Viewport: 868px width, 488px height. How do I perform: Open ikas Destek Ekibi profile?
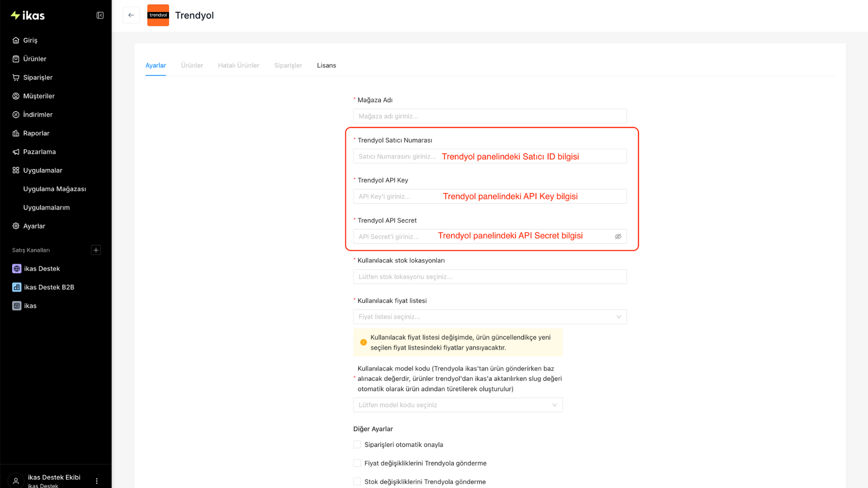pyautogui.click(x=54, y=478)
